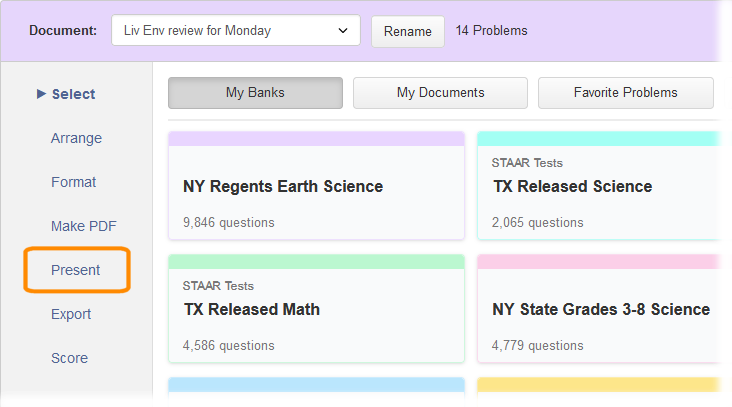Go to the Export step
Screen dimensions: 732x407
[71, 314]
